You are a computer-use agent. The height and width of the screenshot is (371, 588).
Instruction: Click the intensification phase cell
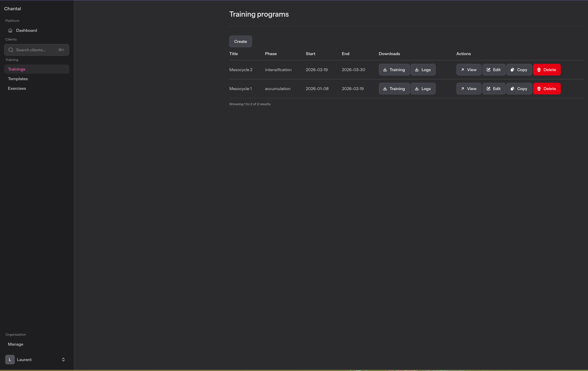[278, 70]
